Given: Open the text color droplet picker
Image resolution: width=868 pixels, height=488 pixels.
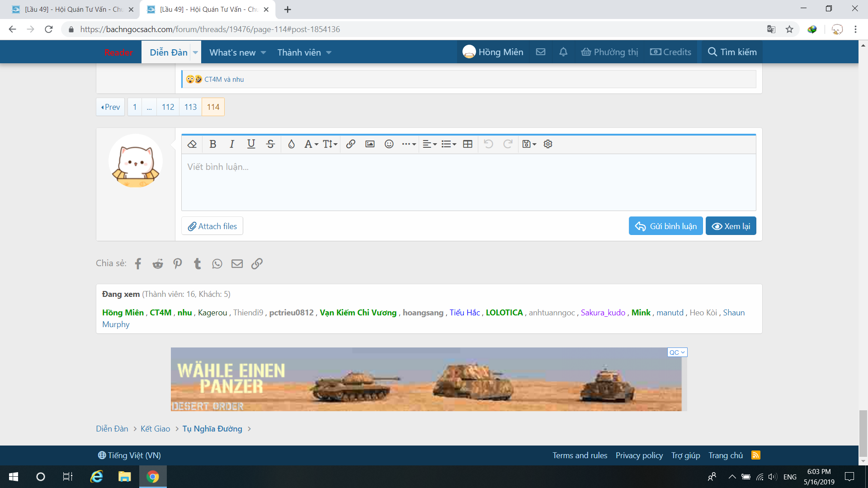Looking at the screenshot, I should click(291, 144).
